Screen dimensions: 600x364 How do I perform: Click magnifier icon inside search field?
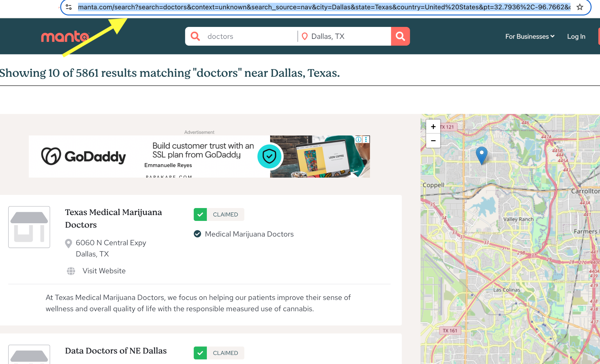point(195,36)
